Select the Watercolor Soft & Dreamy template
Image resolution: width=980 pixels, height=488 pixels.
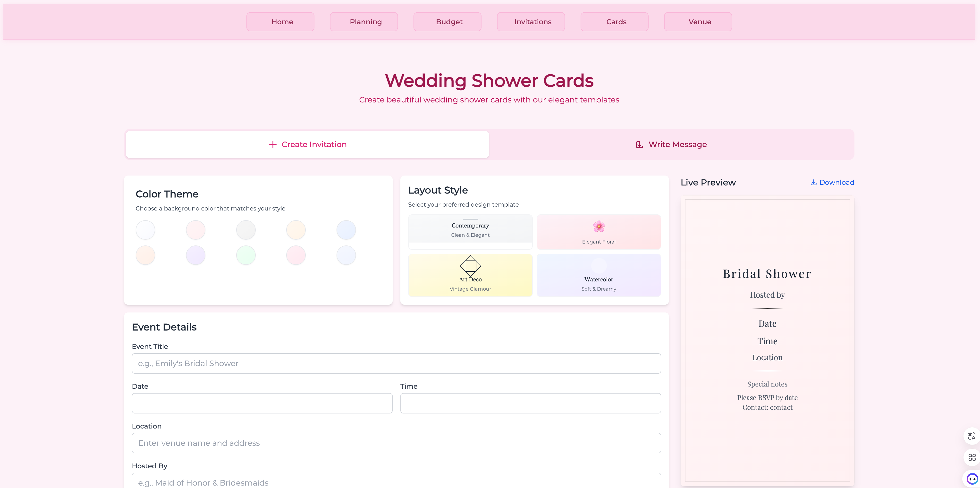tap(599, 275)
